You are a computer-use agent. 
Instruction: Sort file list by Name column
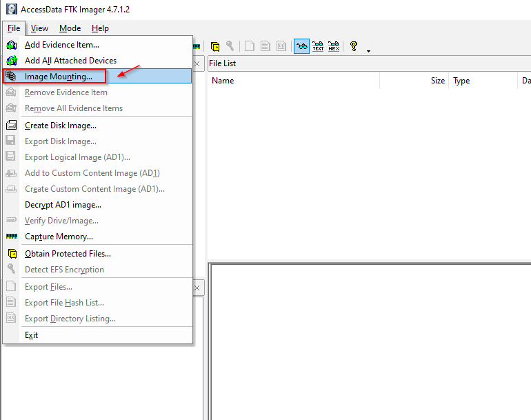coord(294,81)
